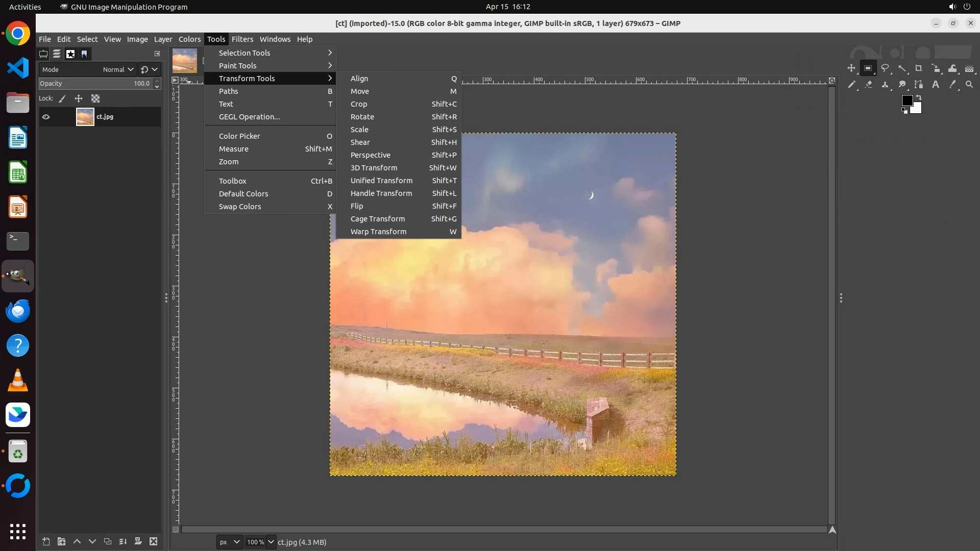Select the Text tool icon

pos(936,85)
